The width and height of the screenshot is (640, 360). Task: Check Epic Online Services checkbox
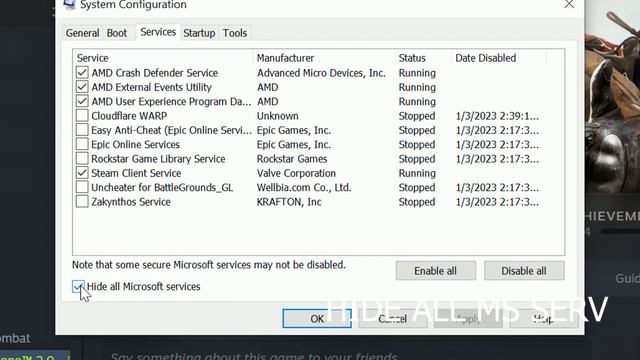[x=82, y=144]
